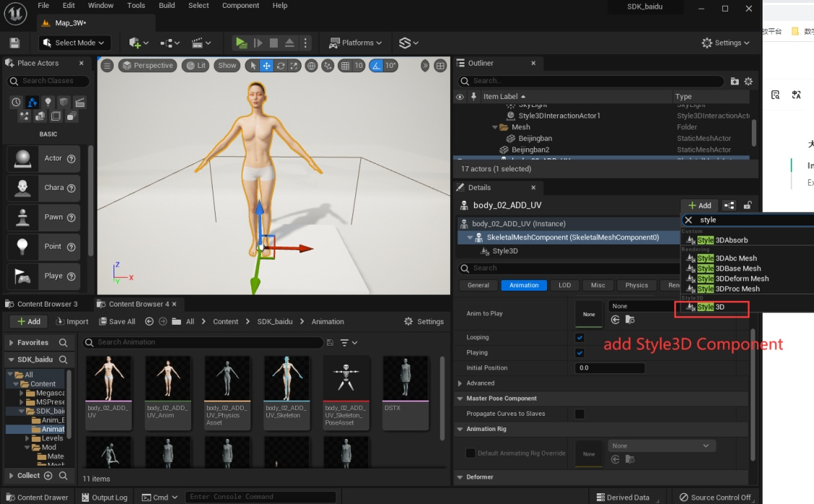This screenshot has height=504, width=814.
Task: Select the translate (move) gizmo tool
Action: point(266,65)
